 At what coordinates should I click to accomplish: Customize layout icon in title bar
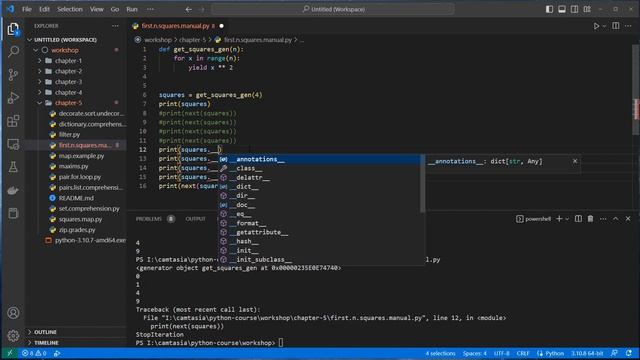pos(587,9)
